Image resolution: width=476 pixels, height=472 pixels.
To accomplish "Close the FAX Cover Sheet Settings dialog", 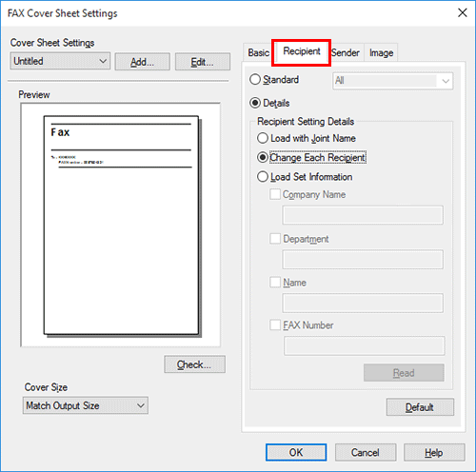I will pos(463,12).
